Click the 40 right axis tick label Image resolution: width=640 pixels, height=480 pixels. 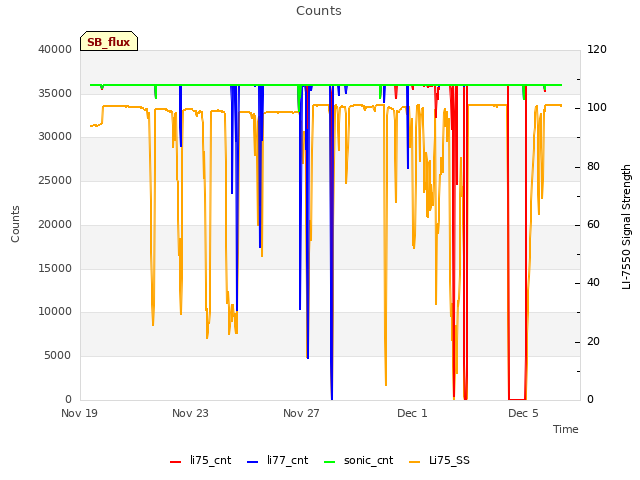[x=593, y=282]
